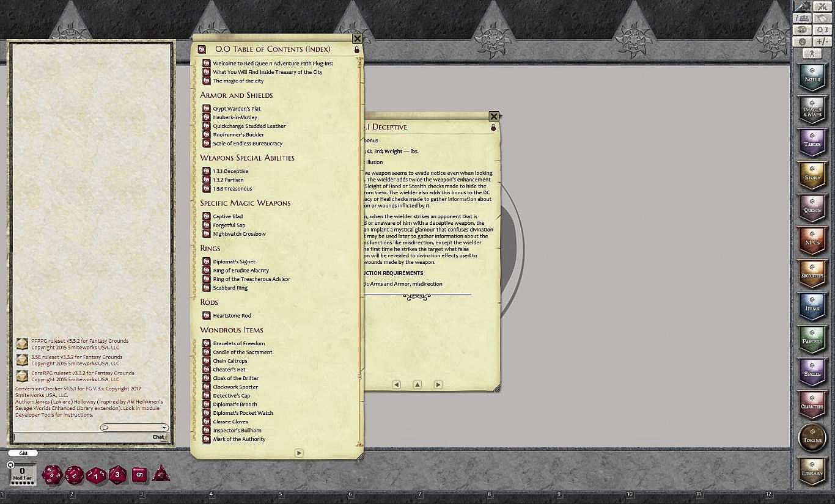Select Ring of Erudite Alacrity text
This screenshot has height=504, width=835.
pos(241,271)
